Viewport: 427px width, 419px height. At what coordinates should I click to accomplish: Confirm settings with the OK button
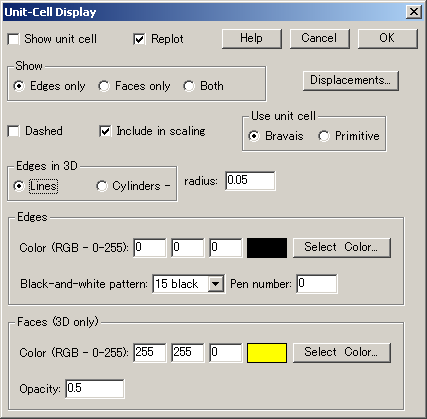387,38
